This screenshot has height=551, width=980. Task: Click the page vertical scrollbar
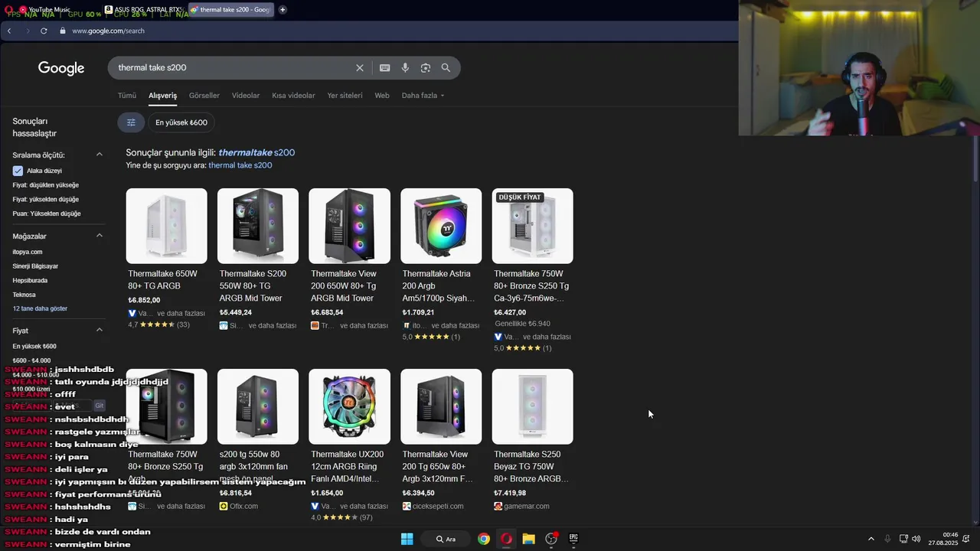pos(975,159)
